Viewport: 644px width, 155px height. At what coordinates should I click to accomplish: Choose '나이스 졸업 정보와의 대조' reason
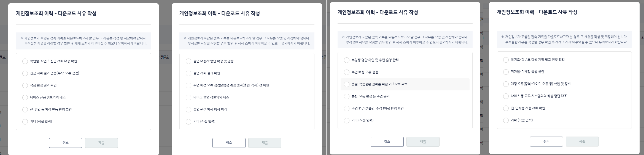(188, 97)
